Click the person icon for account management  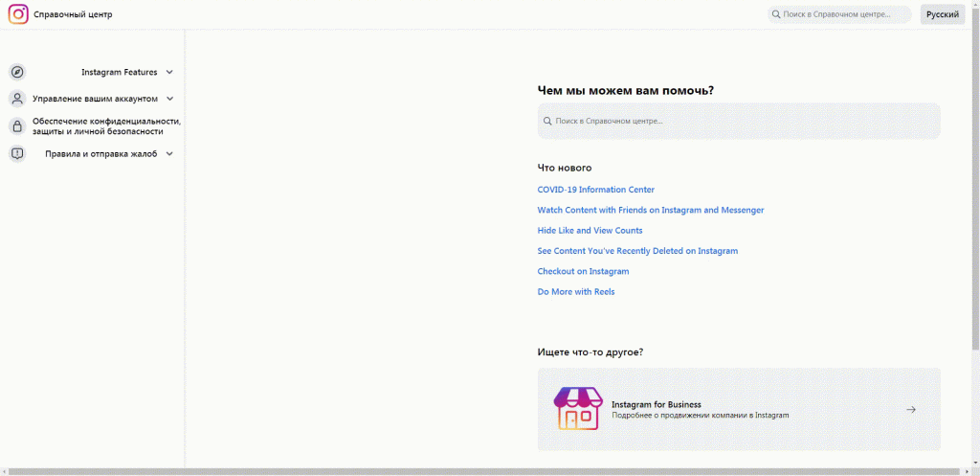pyautogui.click(x=17, y=99)
